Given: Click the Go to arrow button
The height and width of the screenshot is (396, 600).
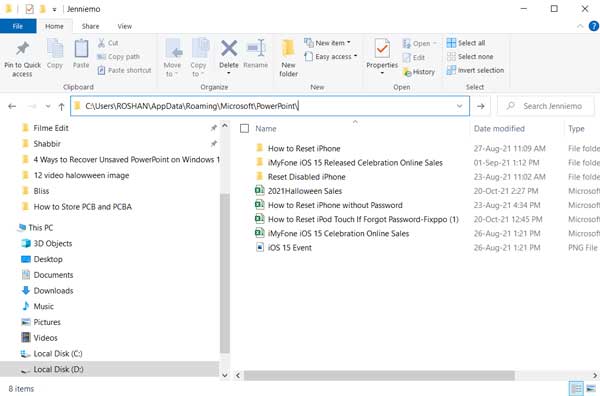Looking at the screenshot, I should [481, 106].
